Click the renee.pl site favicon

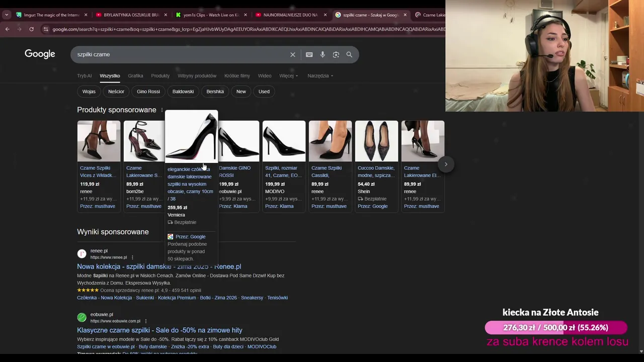point(82,254)
